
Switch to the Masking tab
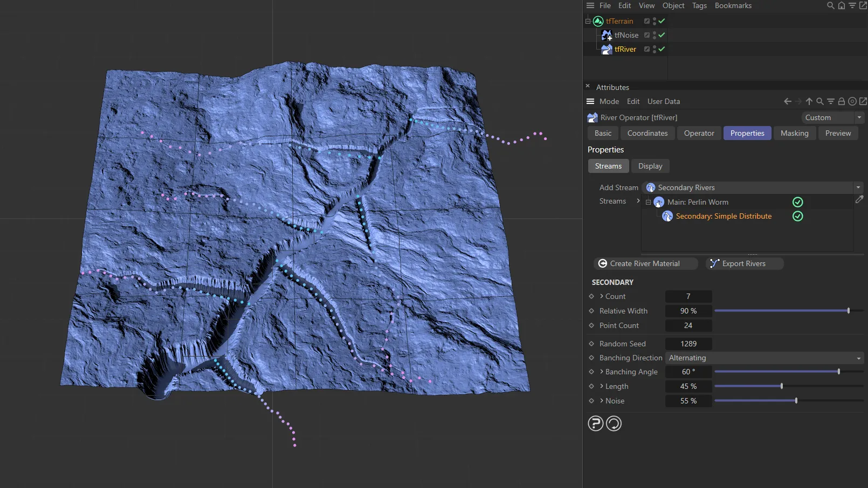[x=794, y=133]
